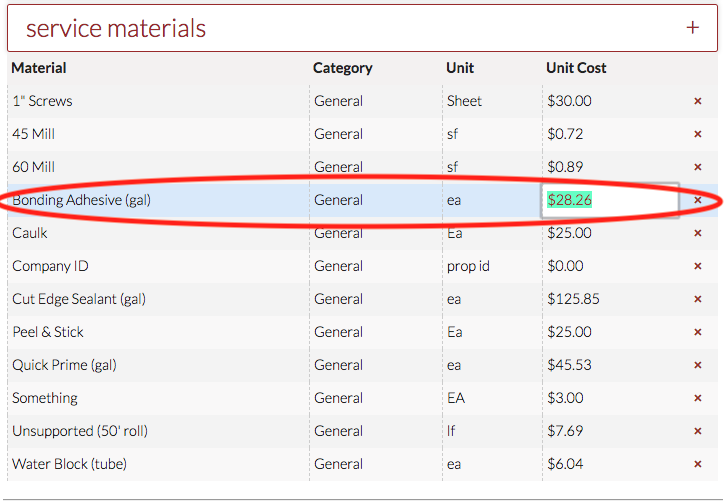The width and height of the screenshot is (728, 503).
Task: Expand the service materials panel header
Action: pyautogui.click(x=360, y=28)
